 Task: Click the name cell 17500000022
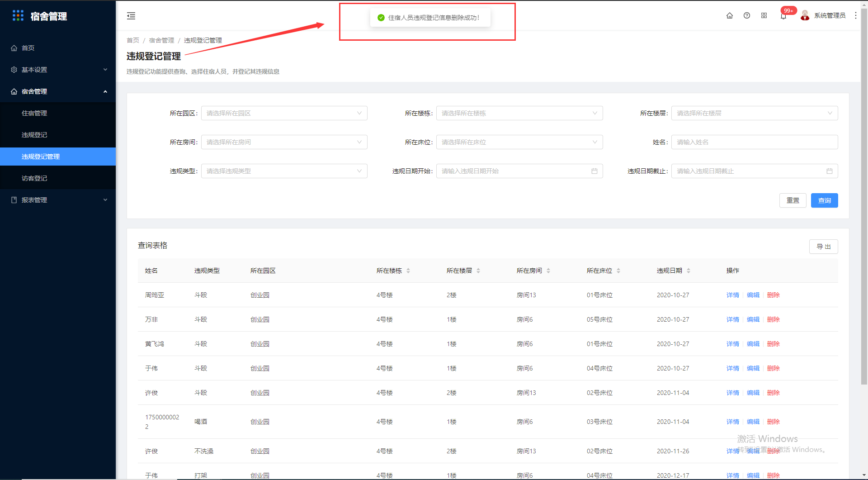162,422
